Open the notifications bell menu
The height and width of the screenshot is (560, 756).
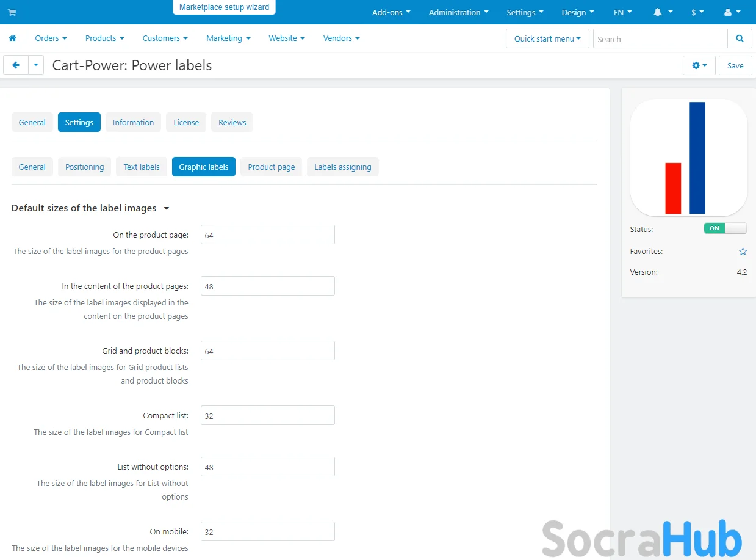coord(663,12)
